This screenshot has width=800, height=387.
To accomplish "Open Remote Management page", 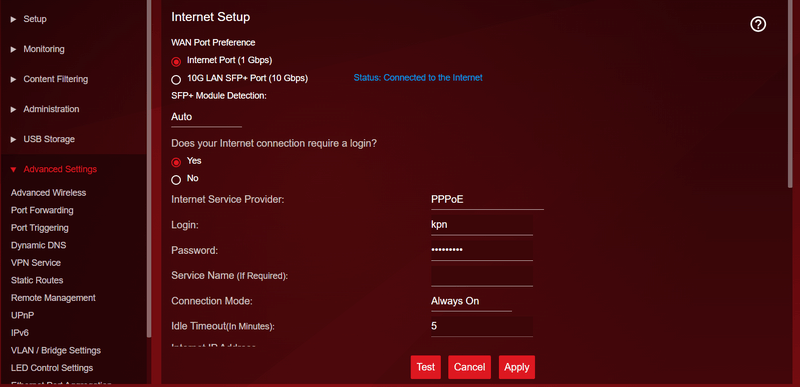I will click(53, 298).
